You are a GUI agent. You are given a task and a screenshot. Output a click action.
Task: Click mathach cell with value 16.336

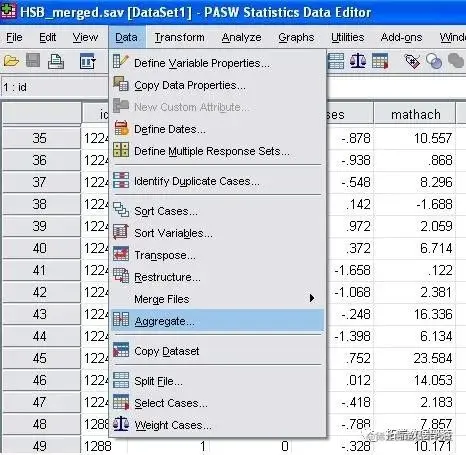pyautogui.click(x=415, y=314)
